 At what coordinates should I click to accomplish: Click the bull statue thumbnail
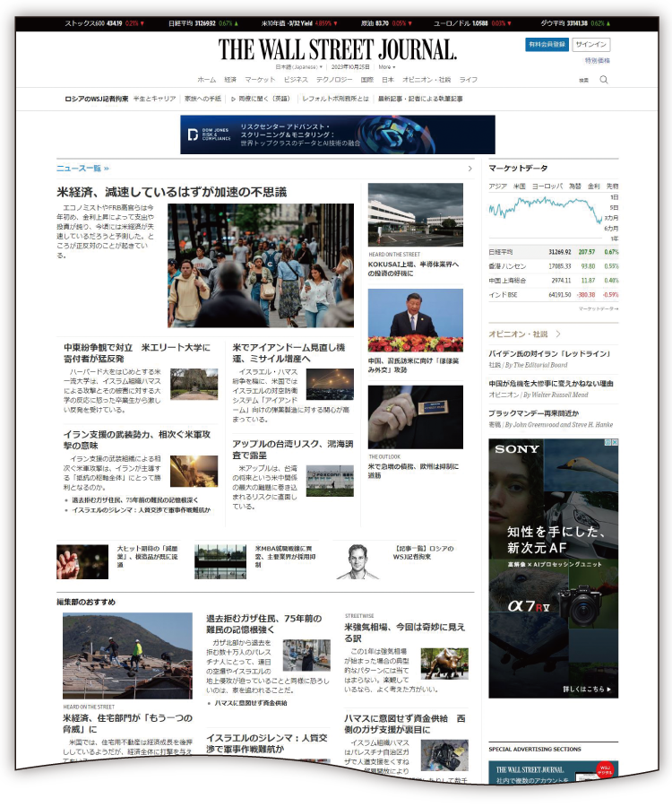(x=444, y=664)
